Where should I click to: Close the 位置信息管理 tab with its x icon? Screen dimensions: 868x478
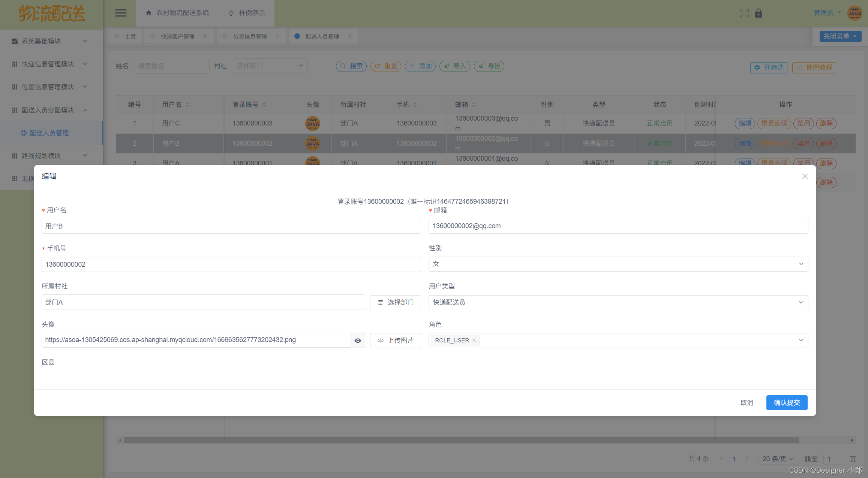pyautogui.click(x=277, y=36)
